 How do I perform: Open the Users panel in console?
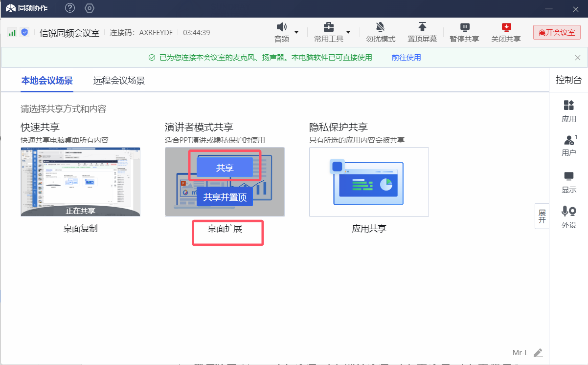pos(569,145)
